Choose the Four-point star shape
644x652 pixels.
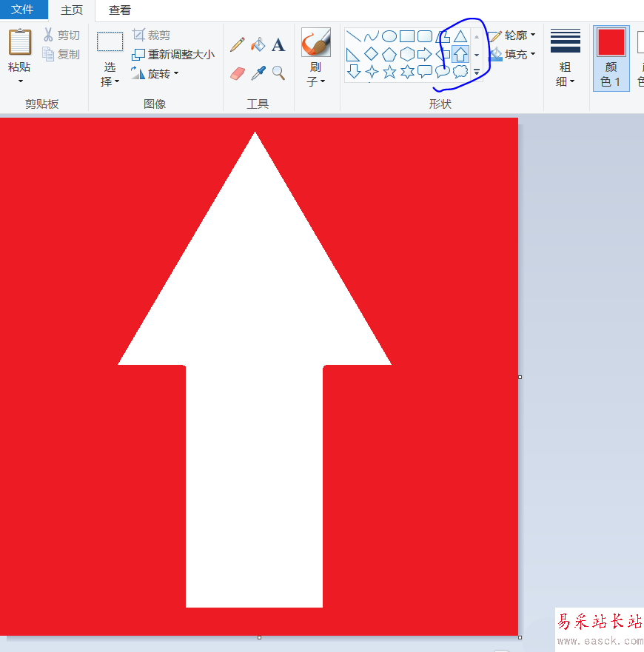point(371,72)
